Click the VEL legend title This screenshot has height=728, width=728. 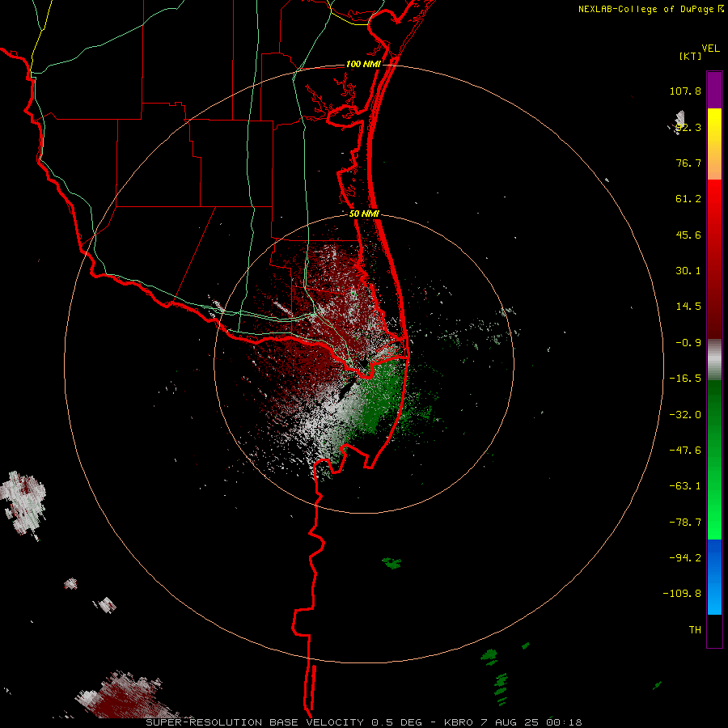(x=710, y=49)
